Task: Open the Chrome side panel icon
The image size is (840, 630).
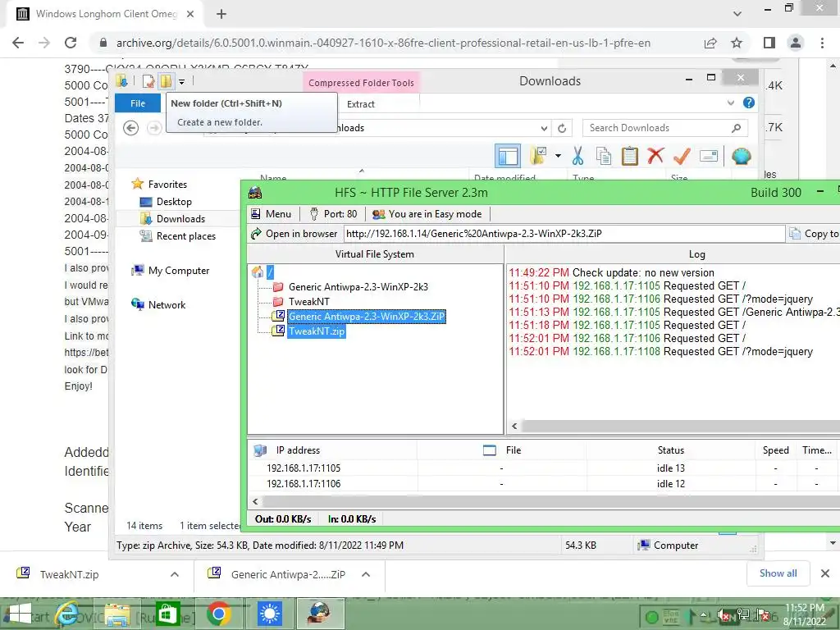Action: (x=769, y=43)
